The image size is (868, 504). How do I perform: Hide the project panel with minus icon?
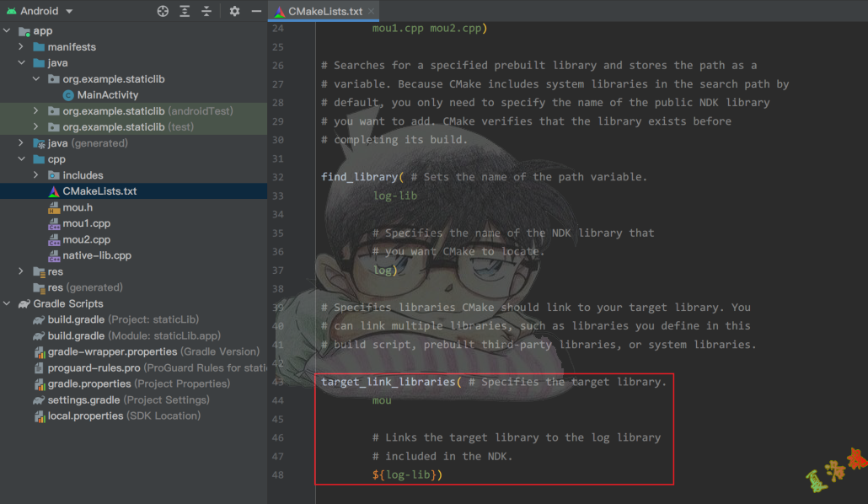[x=256, y=11]
